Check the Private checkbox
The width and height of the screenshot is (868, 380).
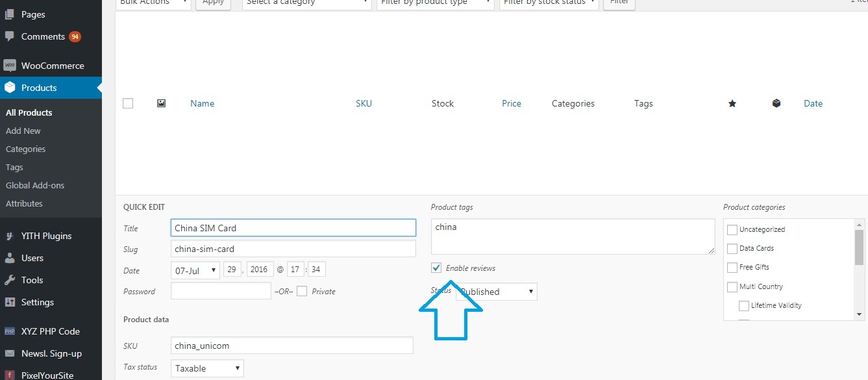tap(302, 291)
